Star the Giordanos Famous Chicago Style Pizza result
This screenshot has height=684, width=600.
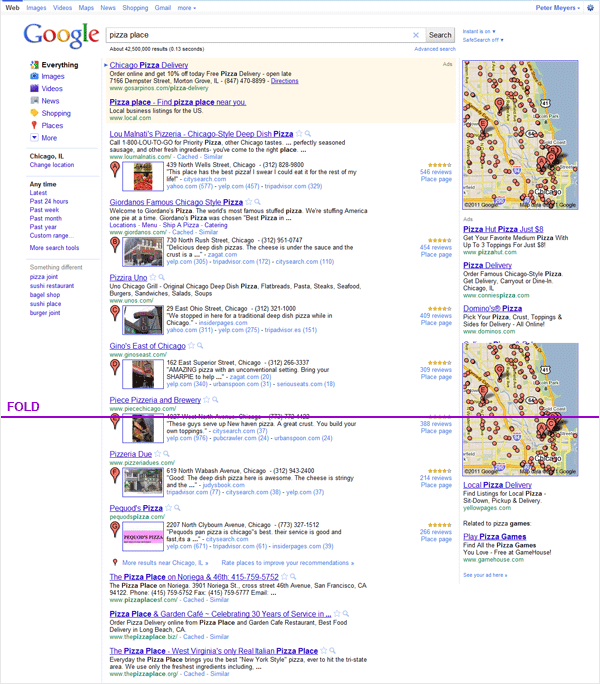(249, 202)
